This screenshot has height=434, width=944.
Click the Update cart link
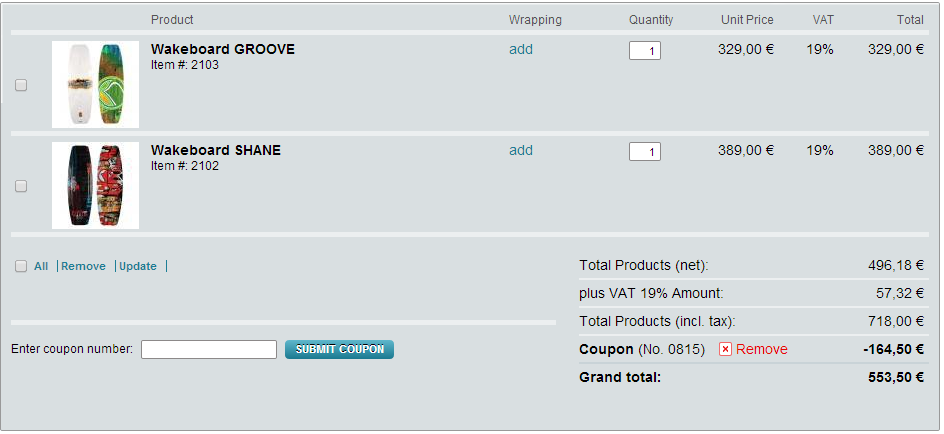(x=138, y=266)
